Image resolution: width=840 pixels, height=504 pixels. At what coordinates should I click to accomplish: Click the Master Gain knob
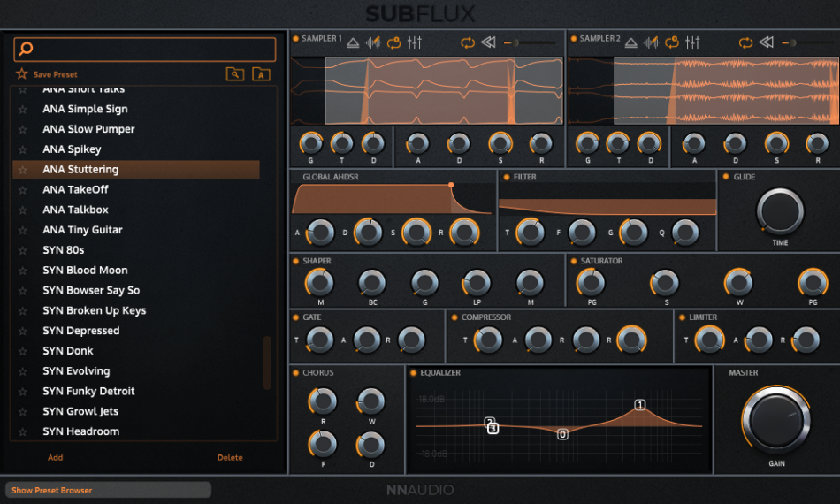[x=776, y=421]
